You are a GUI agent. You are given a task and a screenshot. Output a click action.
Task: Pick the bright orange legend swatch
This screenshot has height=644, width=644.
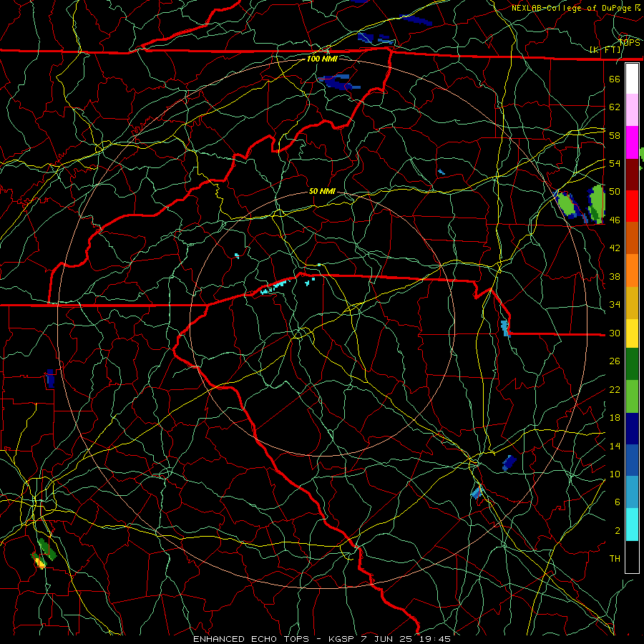tap(632, 270)
